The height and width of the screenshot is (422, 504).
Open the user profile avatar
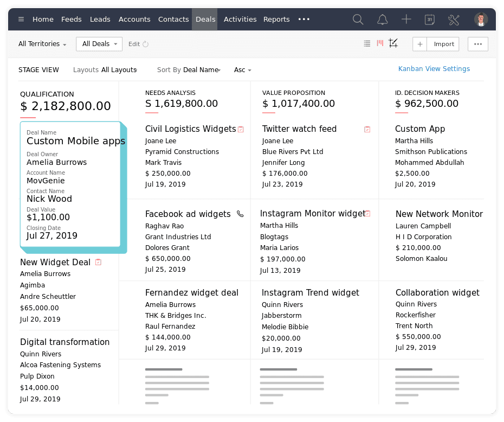pos(481,20)
